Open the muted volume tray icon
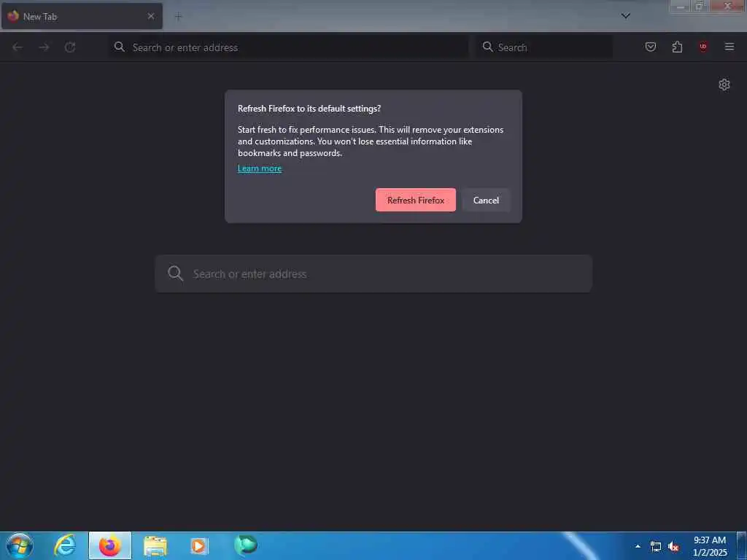Image resolution: width=747 pixels, height=560 pixels. (x=673, y=547)
